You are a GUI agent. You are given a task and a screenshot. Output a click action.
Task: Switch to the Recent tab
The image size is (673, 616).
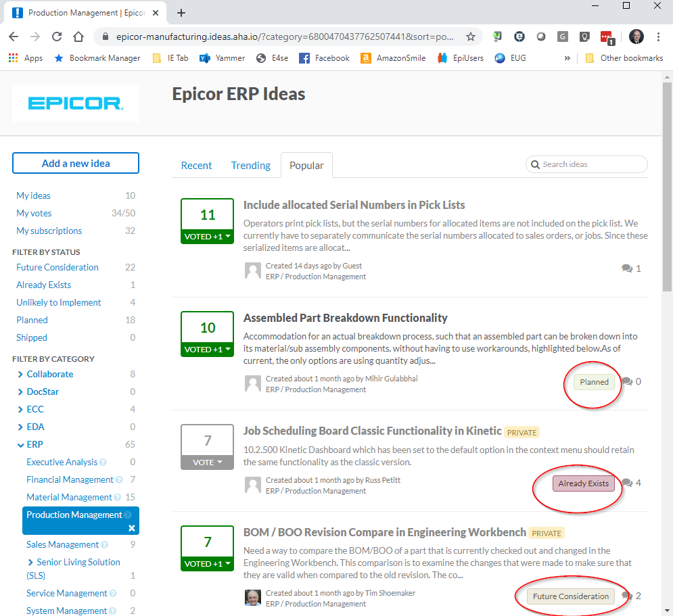pos(196,166)
